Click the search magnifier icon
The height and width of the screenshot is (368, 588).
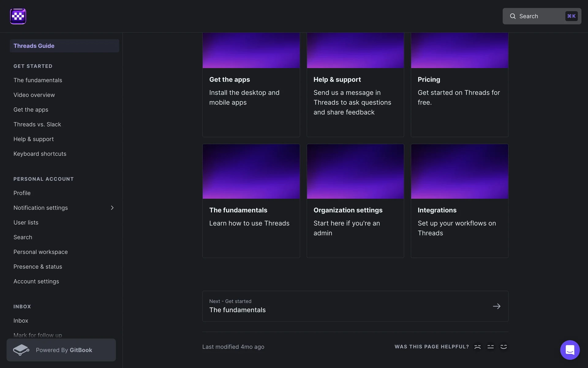tap(512, 16)
